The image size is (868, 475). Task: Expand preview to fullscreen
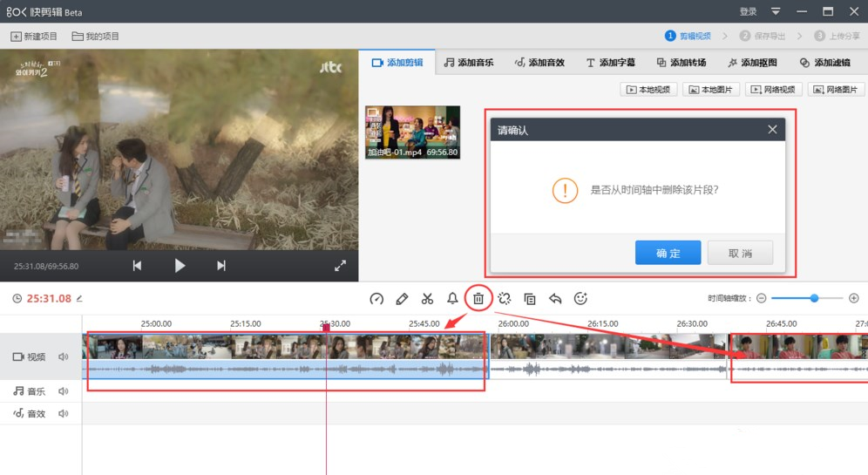click(x=340, y=266)
